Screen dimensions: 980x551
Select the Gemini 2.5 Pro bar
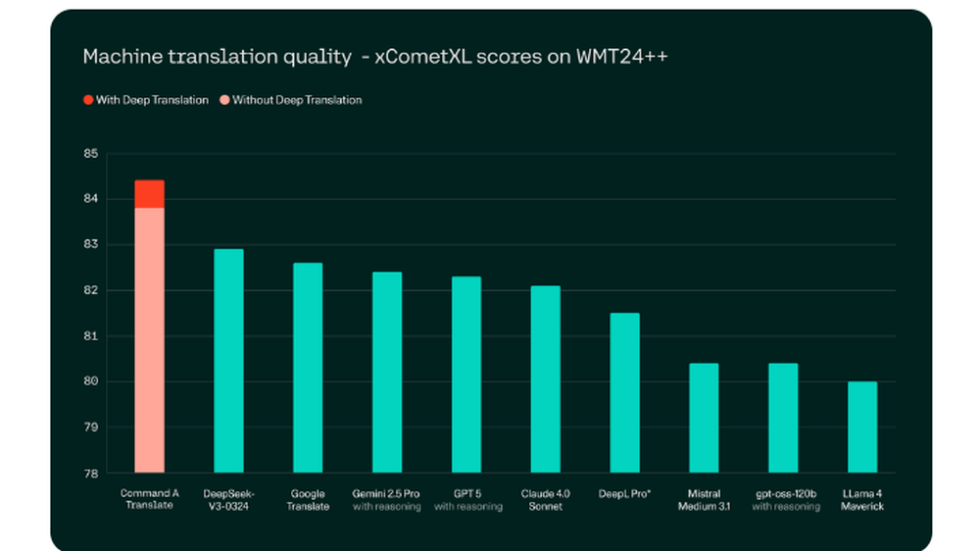(387, 373)
